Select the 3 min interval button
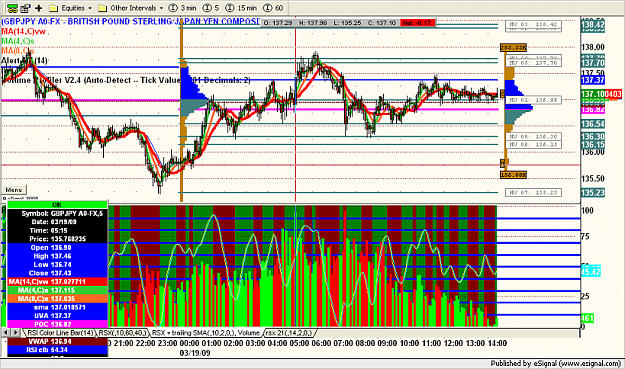The image size is (625, 369). 183,8
